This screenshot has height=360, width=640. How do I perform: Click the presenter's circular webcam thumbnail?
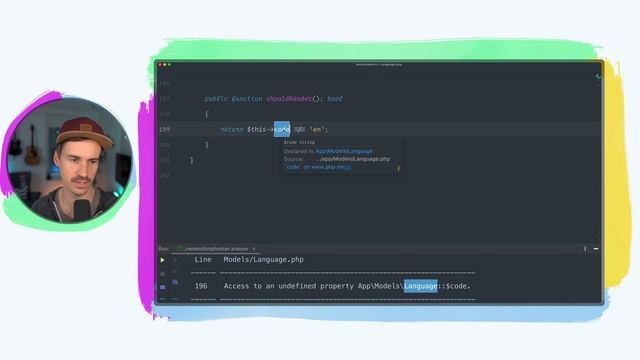click(x=70, y=160)
